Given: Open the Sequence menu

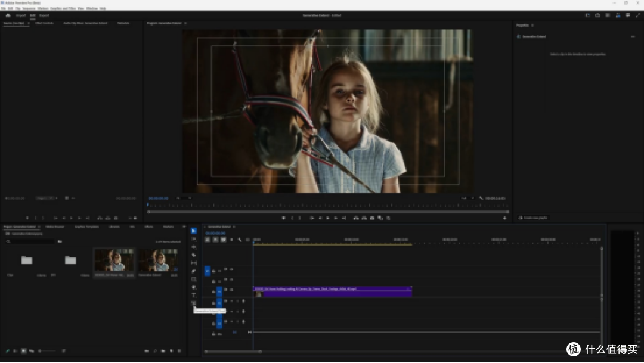Looking at the screenshot, I should tap(29, 8).
